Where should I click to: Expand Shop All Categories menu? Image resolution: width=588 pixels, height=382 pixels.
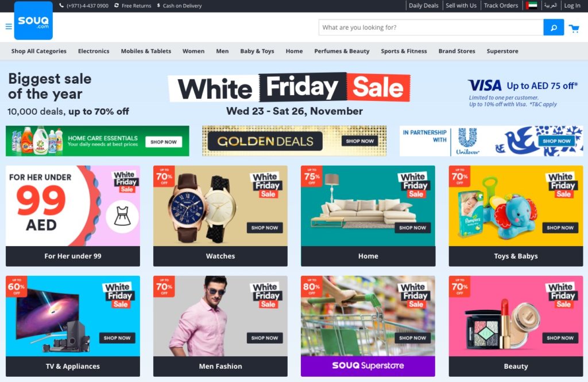coord(38,51)
